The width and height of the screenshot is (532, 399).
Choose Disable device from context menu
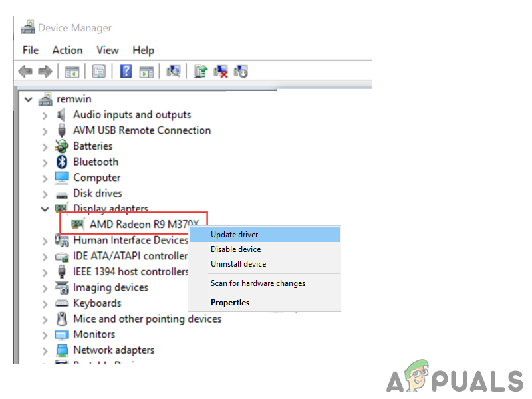pyautogui.click(x=265, y=249)
